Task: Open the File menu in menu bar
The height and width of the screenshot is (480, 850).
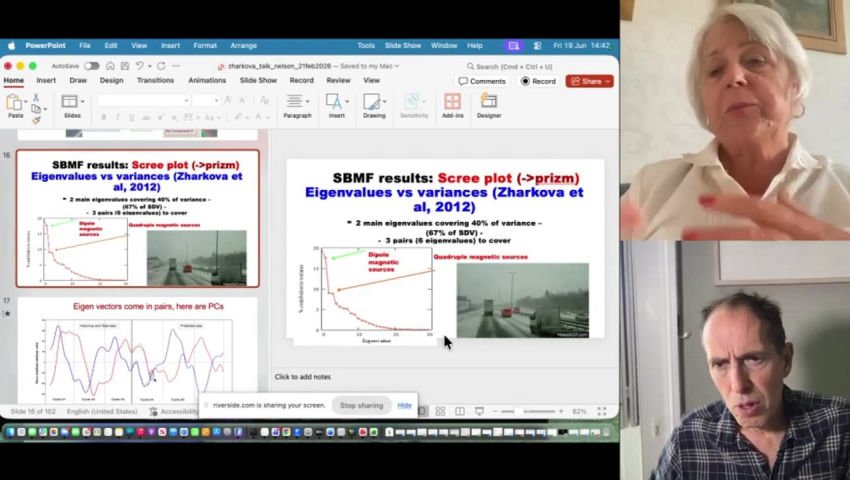Action: (x=85, y=46)
